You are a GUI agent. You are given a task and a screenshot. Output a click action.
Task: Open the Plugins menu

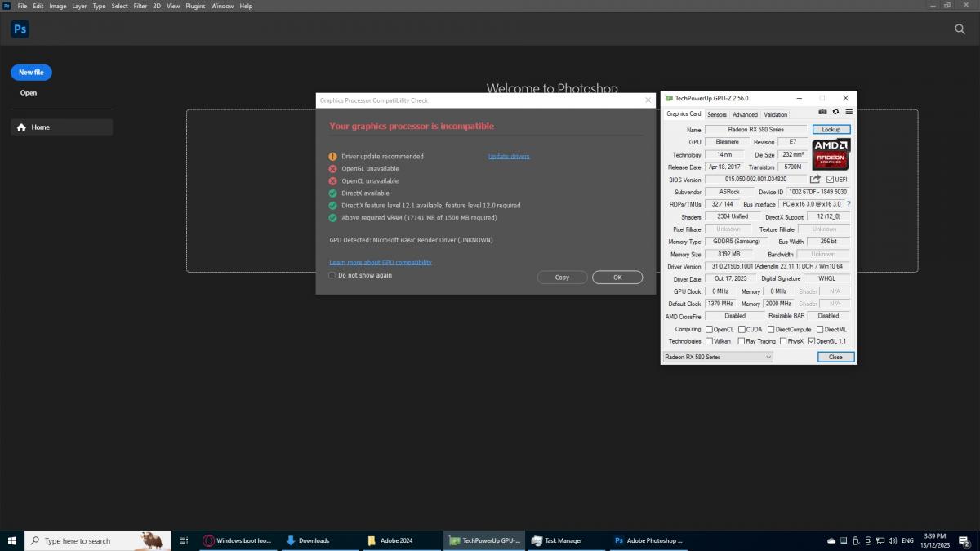point(195,6)
